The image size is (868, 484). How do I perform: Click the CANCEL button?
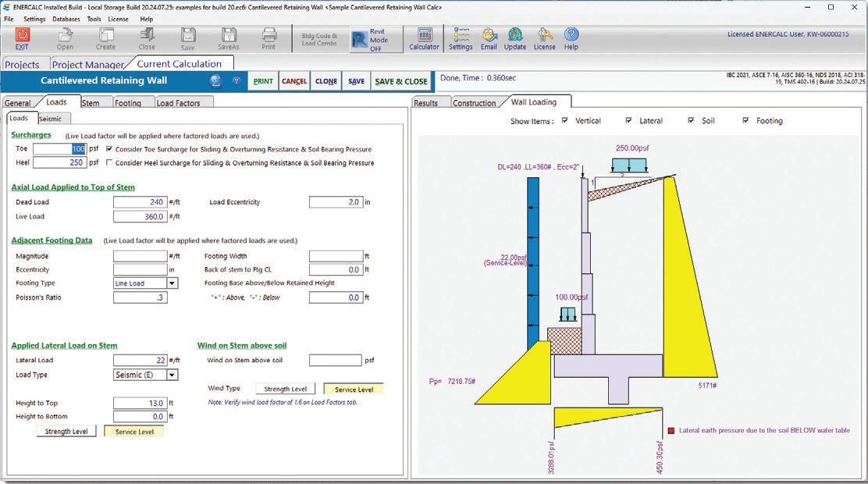pos(294,81)
